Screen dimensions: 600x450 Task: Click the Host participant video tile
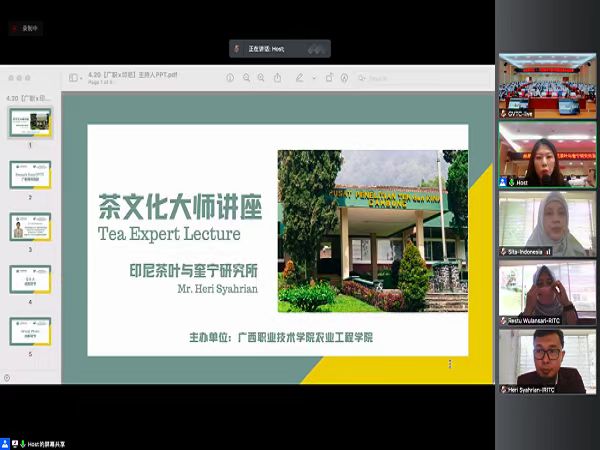coord(547,155)
